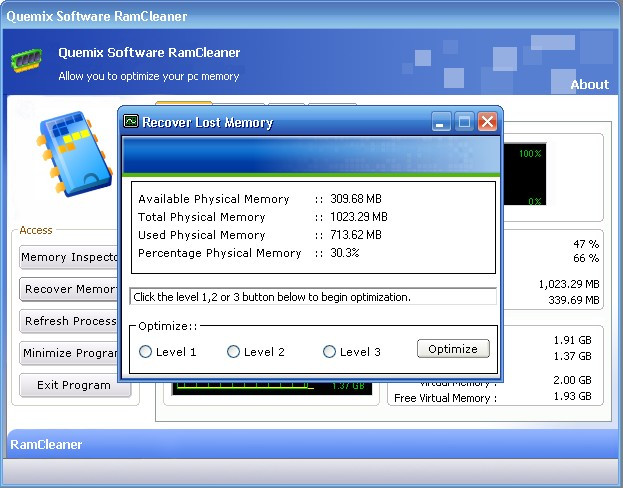Minimize the Recover Lost Memory dialog
Screen dimensions: 623x488
(x=441, y=122)
